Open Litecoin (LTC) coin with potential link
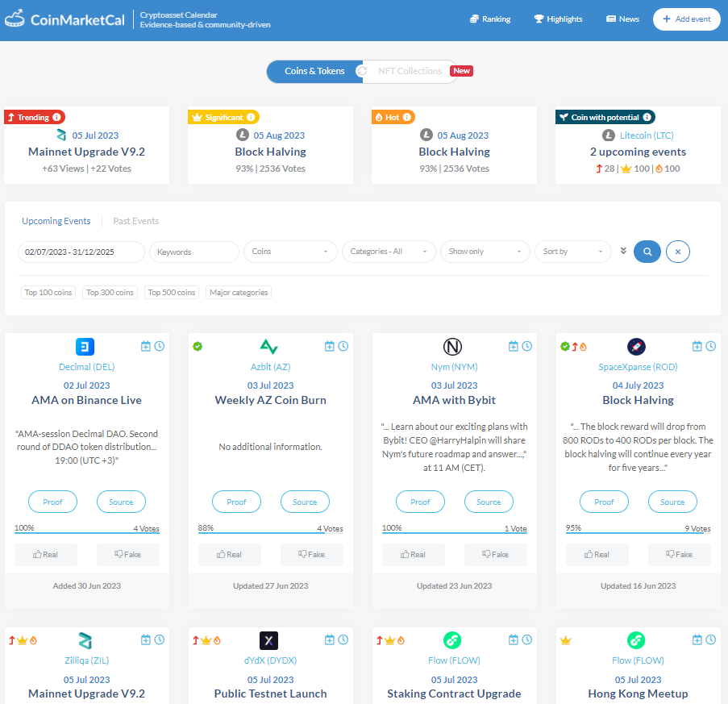The width and height of the screenshot is (728, 704). [x=647, y=135]
